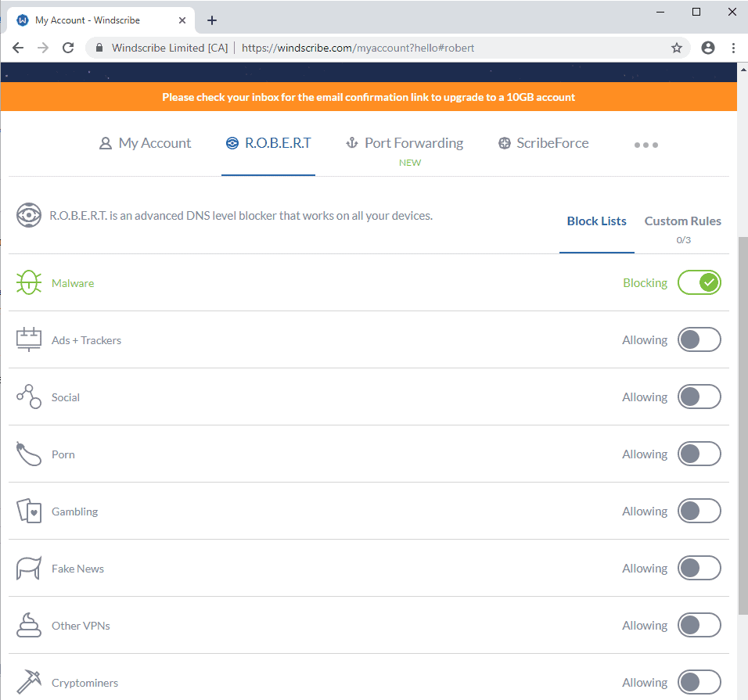Switch to the My Account tab
This screenshot has width=748, height=700.
tap(146, 143)
